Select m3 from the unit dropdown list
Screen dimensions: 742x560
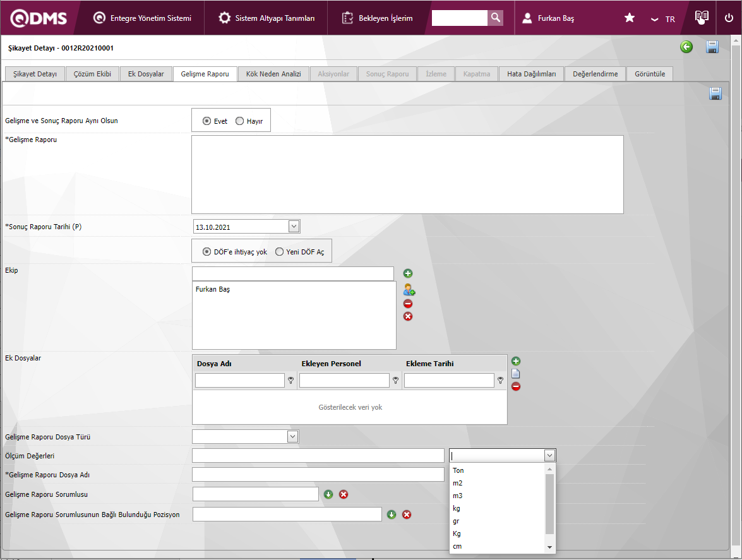[458, 496]
